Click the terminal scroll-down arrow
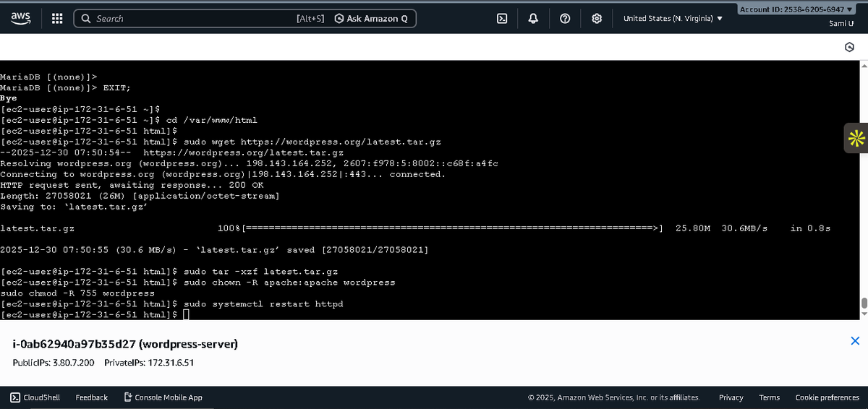 [863, 314]
